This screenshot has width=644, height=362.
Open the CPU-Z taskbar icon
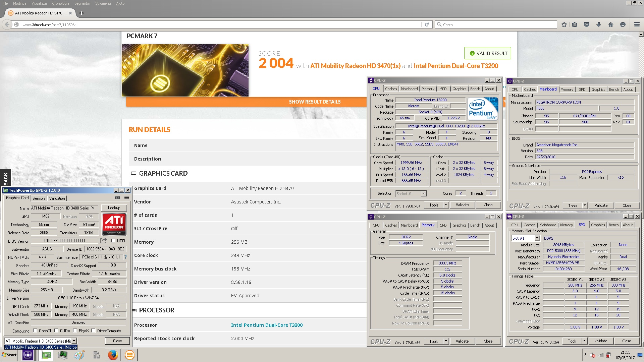click(x=28, y=355)
